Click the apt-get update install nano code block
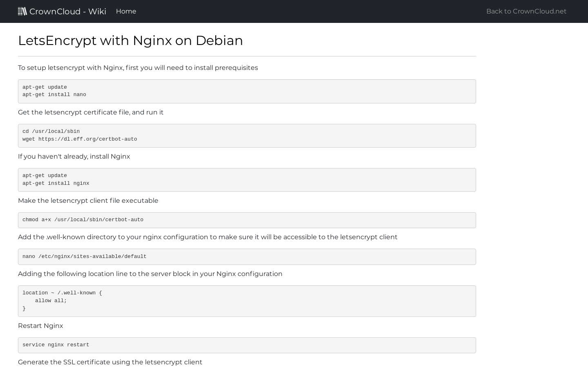 247,91
